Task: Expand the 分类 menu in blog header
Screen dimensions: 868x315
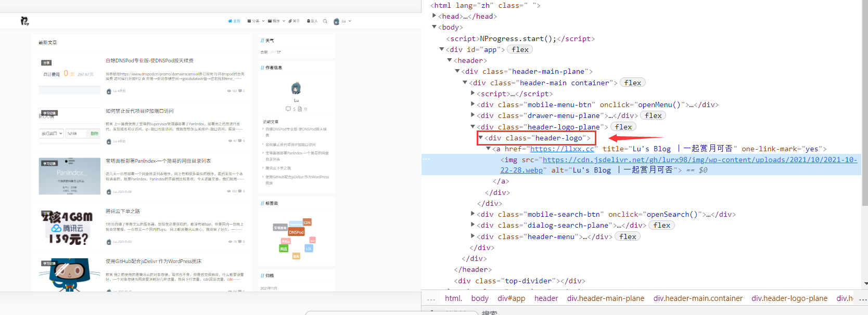Action: (x=256, y=21)
